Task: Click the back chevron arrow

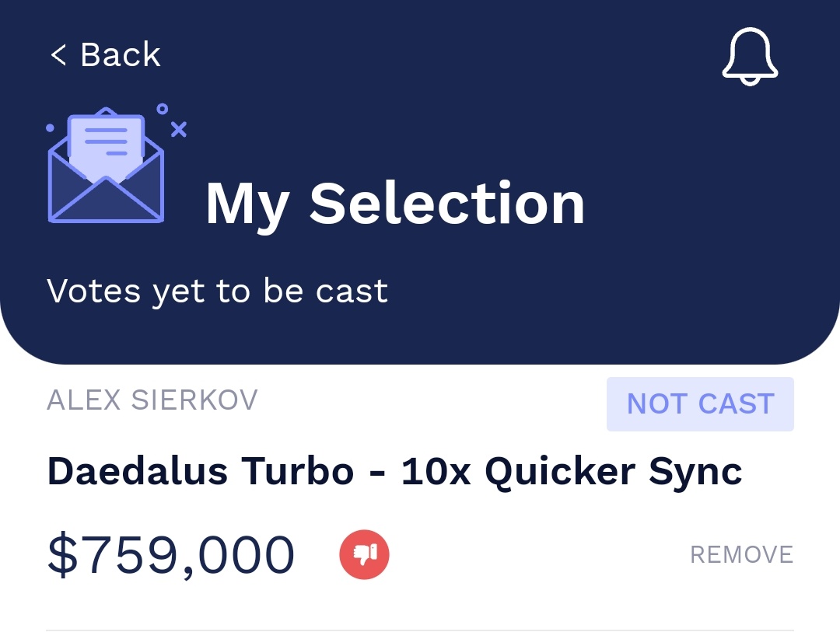Action: [58, 54]
